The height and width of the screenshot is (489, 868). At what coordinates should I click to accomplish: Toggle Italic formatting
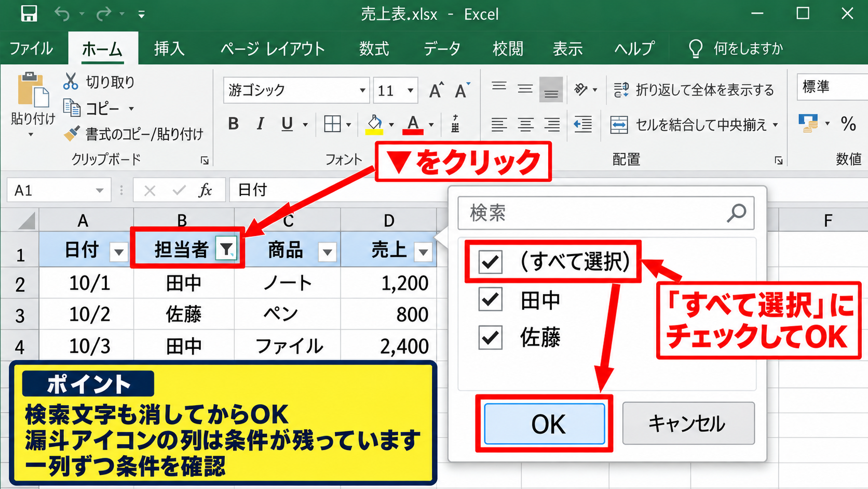pos(260,124)
